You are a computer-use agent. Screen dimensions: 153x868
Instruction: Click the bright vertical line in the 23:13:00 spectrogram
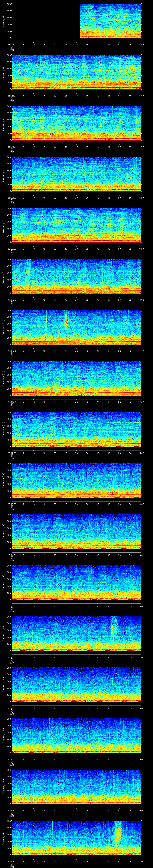tap(124, 476)
